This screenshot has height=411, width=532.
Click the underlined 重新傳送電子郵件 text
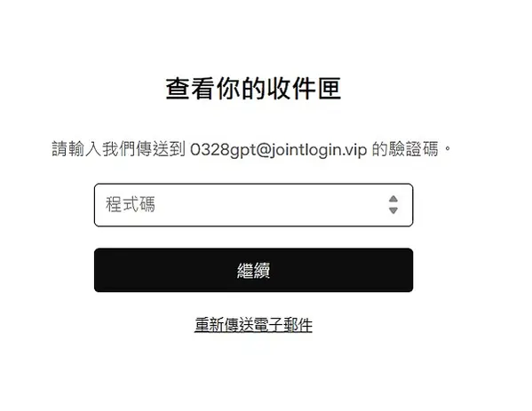[x=253, y=325]
